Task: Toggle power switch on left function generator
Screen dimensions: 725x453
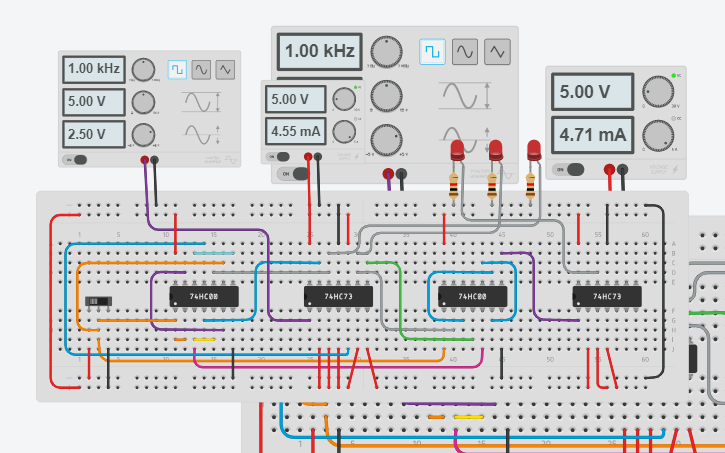Action: [76, 159]
